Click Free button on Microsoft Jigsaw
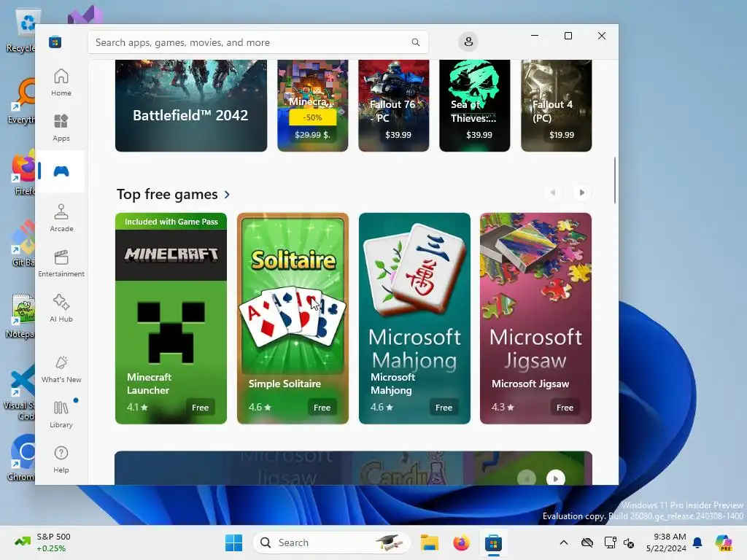Screen dimensions: 747x560 pyautogui.click(x=565, y=408)
